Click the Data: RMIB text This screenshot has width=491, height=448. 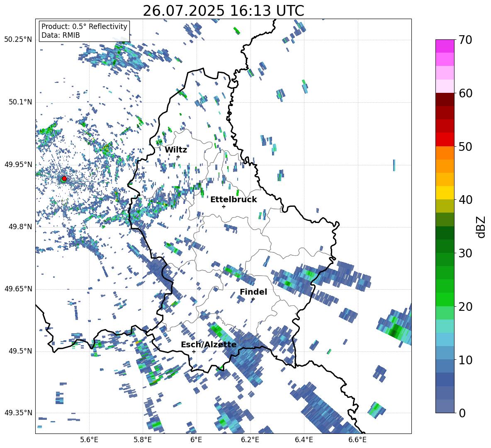(x=61, y=35)
